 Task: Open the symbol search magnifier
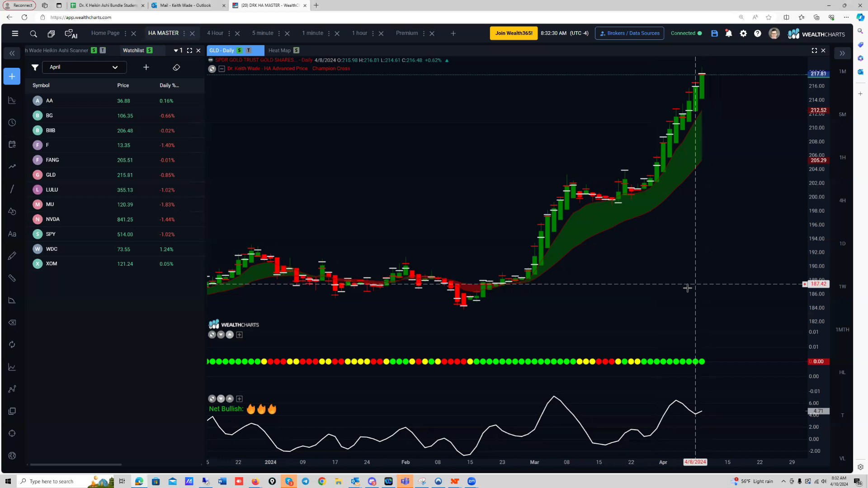(x=33, y=33)
